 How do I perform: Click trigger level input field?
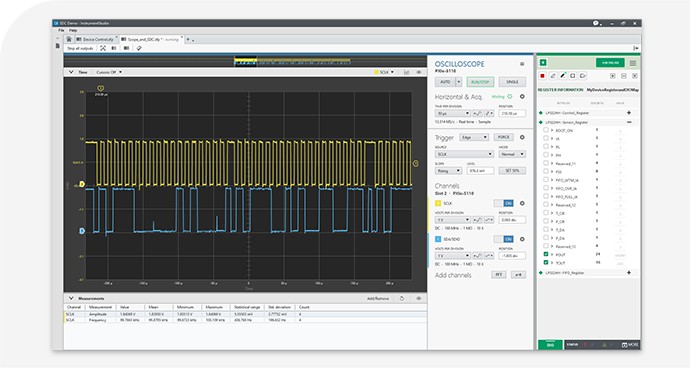pyautogui.click(x=480, y=171)
